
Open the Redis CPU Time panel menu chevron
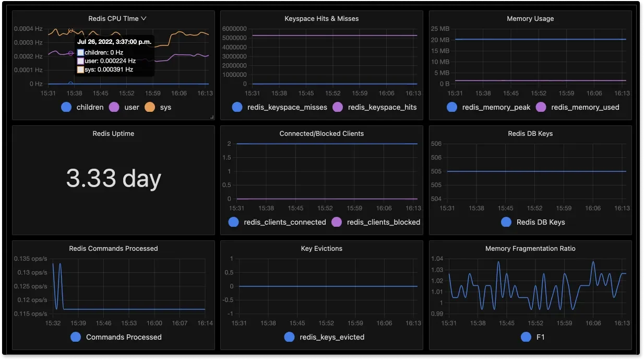(143, 17)
